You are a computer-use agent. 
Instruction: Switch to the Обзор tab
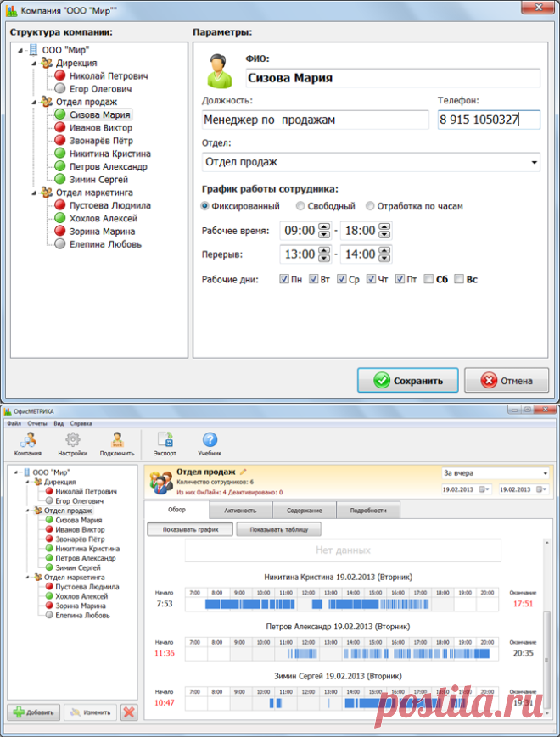[176, 510]
